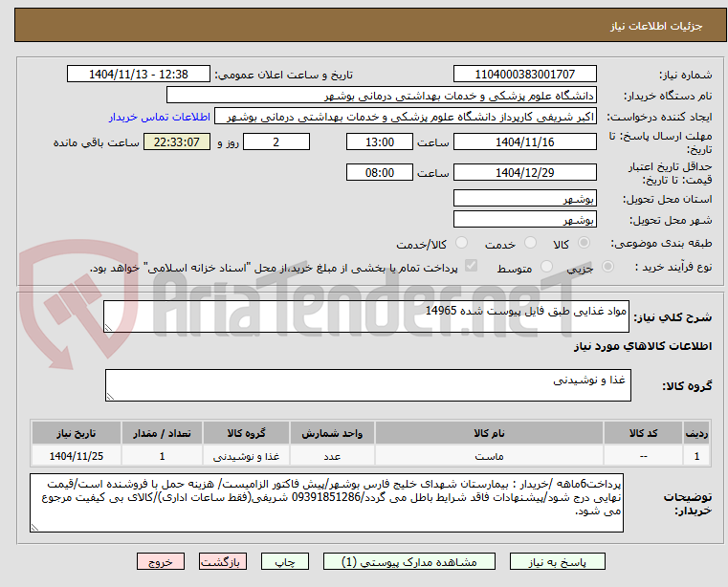Click the price validity date 1404/12/29
The width and height of the screenshot is (728, 587).
524,173
